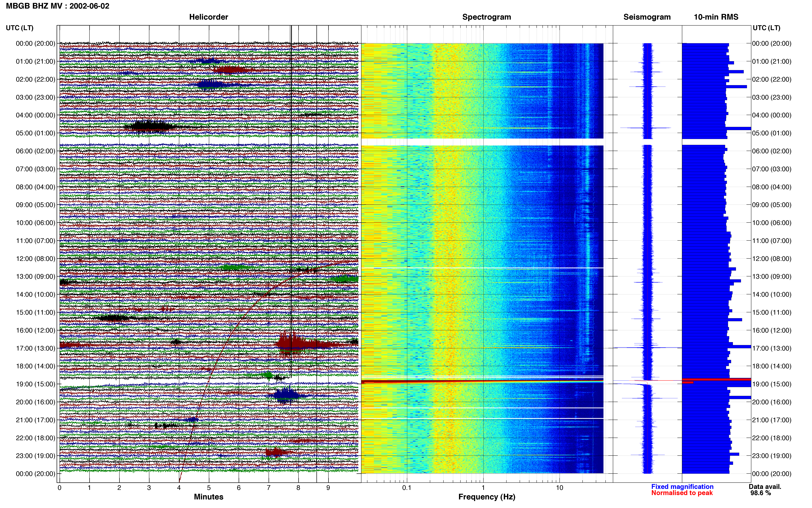
Task: Click the black event burst before 05:00
Action: (x=149, y=127)
